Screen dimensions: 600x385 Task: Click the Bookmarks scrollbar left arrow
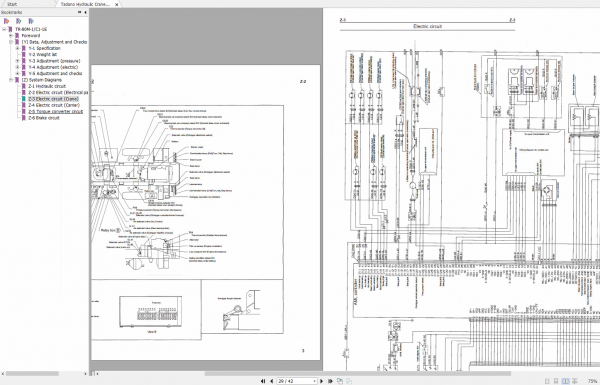(3, 374)
